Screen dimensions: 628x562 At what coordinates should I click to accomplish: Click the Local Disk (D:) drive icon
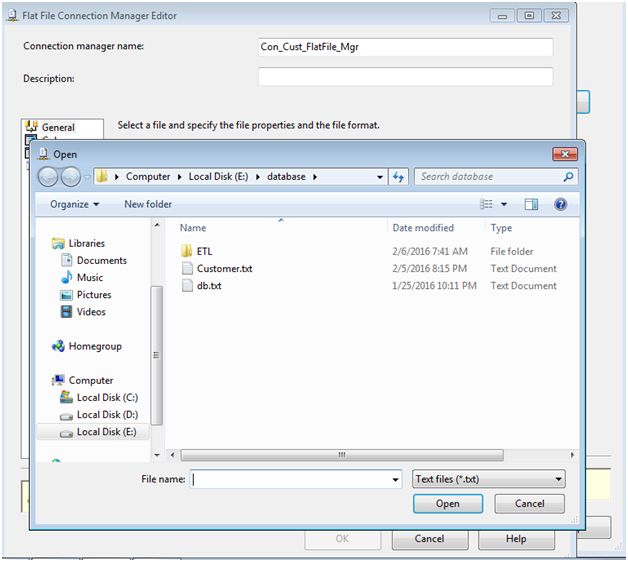(x=66, y=417)
